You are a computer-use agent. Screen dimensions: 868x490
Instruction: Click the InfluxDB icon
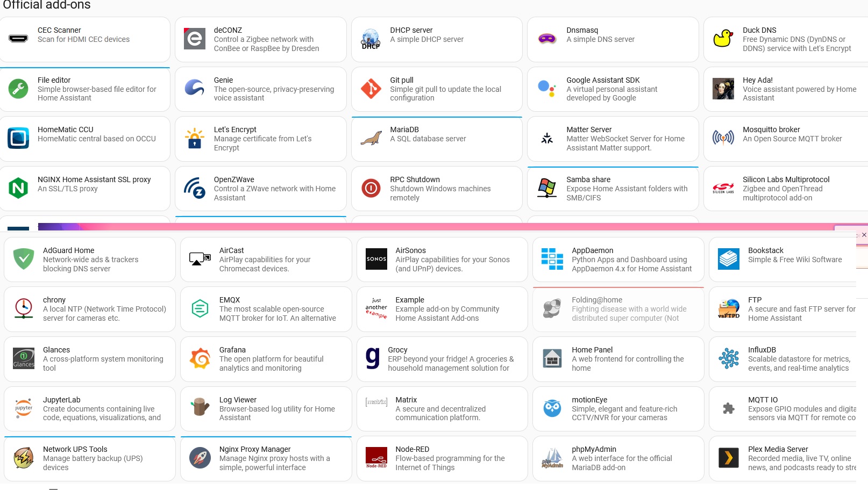(729, 358)
